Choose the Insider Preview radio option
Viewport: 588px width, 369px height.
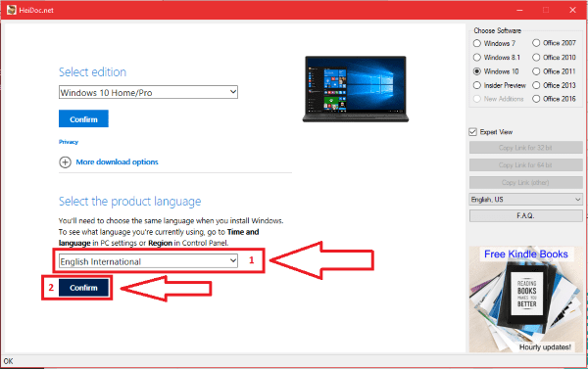pos(476,85)
